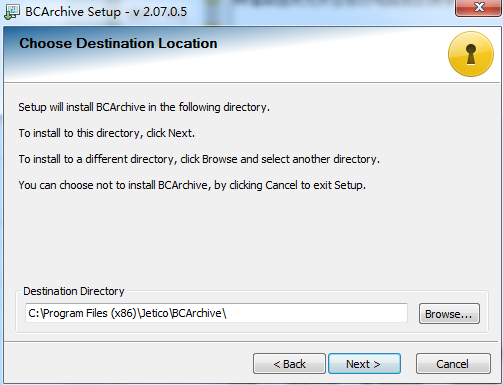
Task: Click the word "Cancel" inside instruction text
Action: click(281, 185)
